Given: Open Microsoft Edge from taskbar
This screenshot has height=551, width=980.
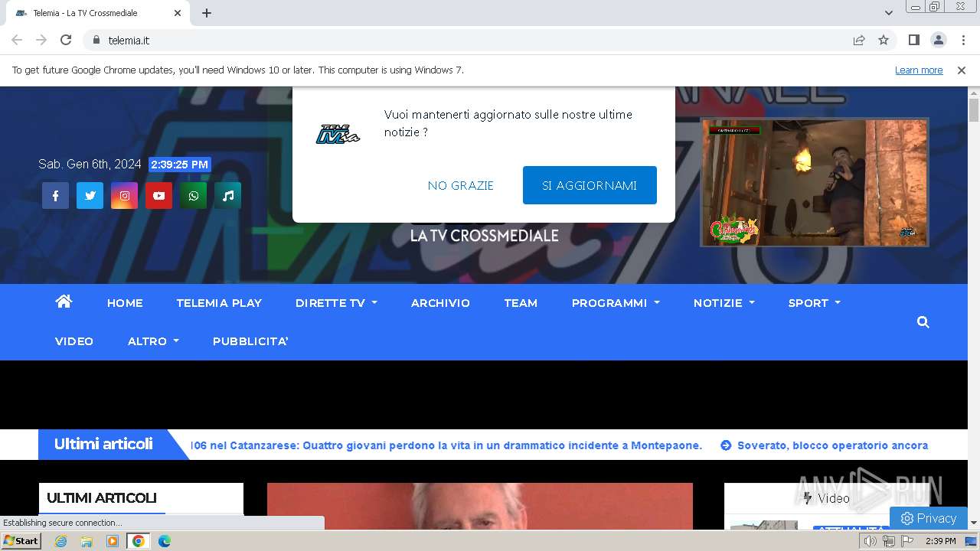Looking at the screenshot, I should [x=164, y=541].
